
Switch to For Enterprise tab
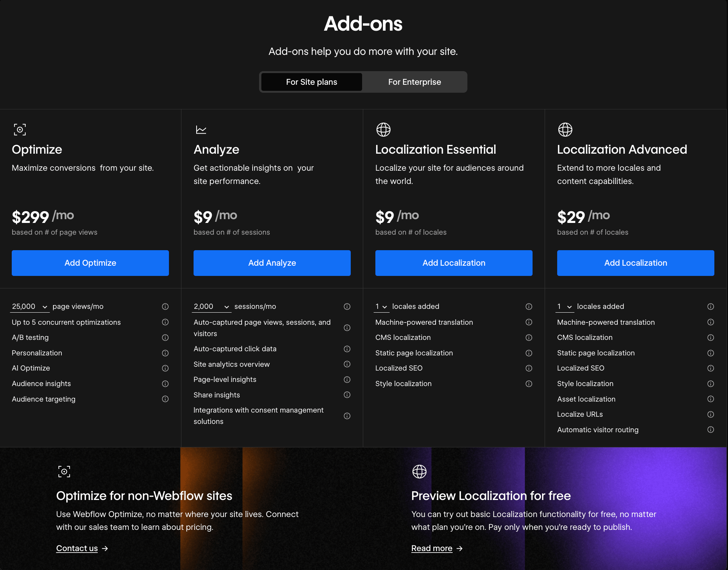coord(414,82)
